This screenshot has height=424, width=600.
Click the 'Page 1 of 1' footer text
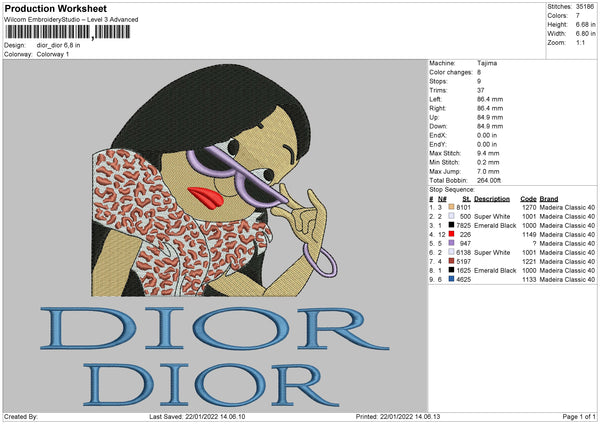(579, 417)
